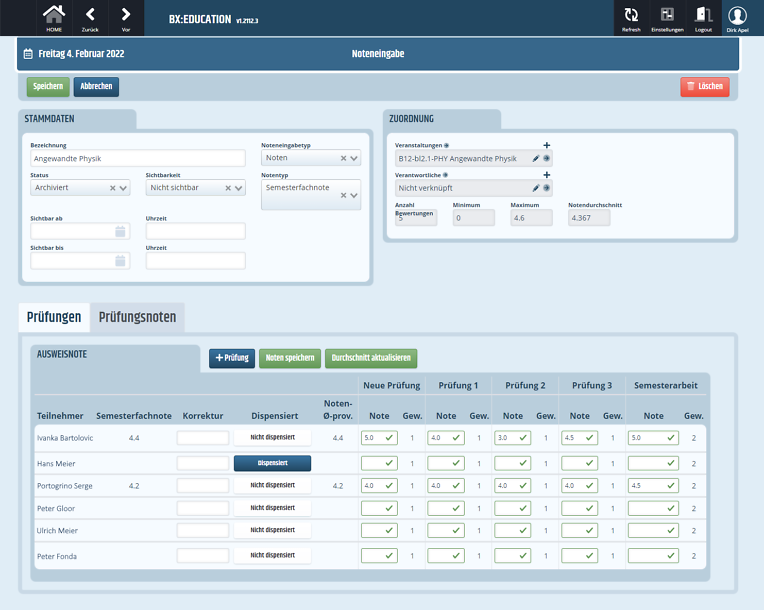
Task: Clear the Sichtbarkeit value with X
Action: (228, 188)
